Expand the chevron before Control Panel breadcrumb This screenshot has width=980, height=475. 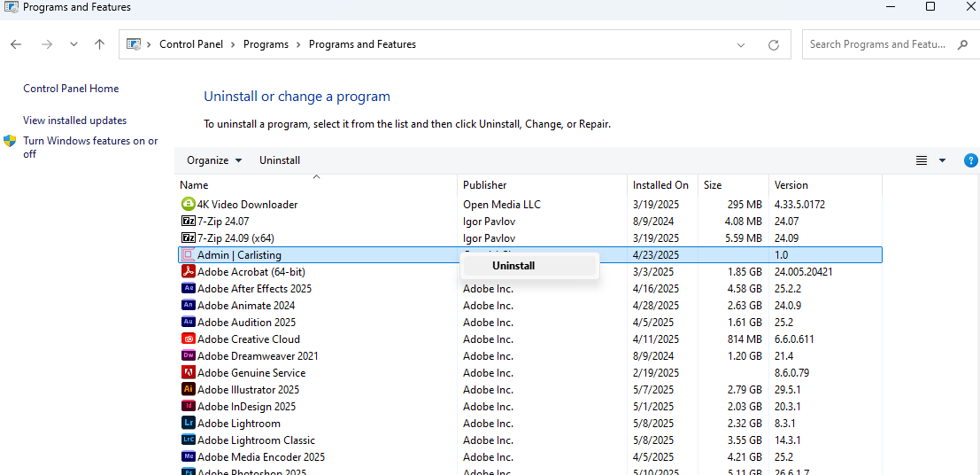point(150,44)
